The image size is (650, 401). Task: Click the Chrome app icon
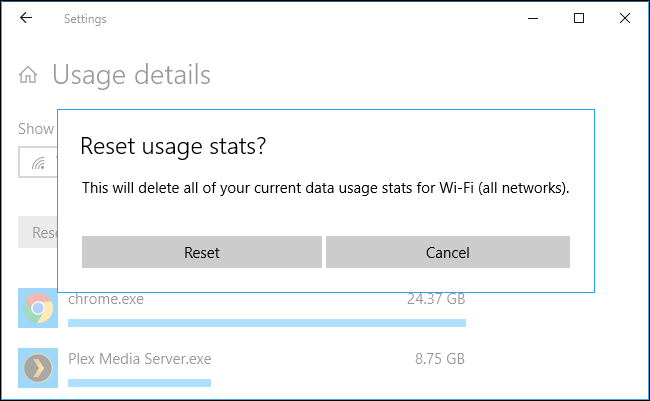pyautogui.click(x=39, y=308)
